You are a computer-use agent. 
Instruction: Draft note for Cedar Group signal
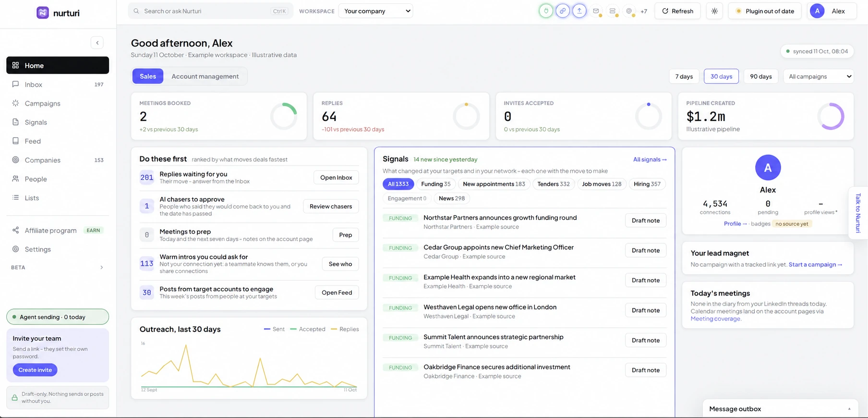[x=646, y=250]
